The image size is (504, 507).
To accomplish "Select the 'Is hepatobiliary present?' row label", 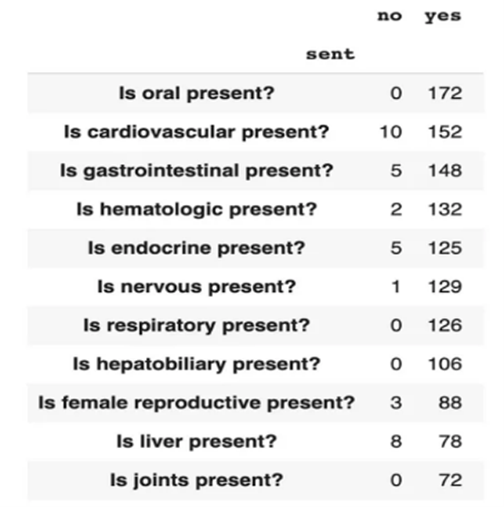I will [x=197, y=364].
